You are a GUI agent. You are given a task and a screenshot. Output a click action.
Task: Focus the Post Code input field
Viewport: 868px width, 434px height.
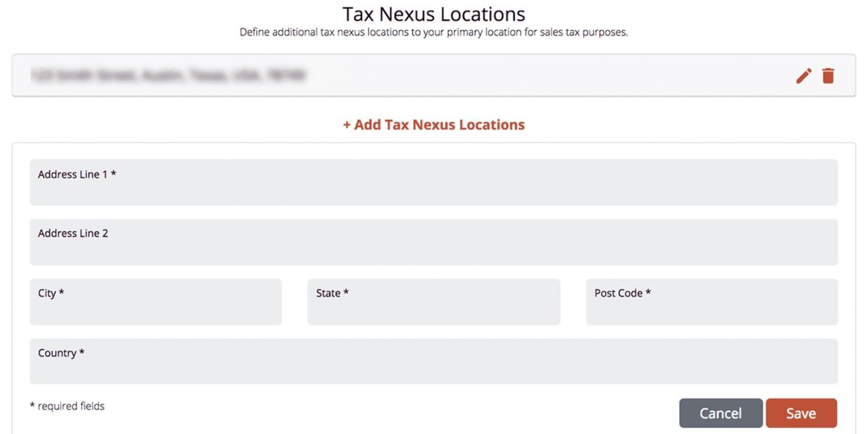(x=712, y=307)
